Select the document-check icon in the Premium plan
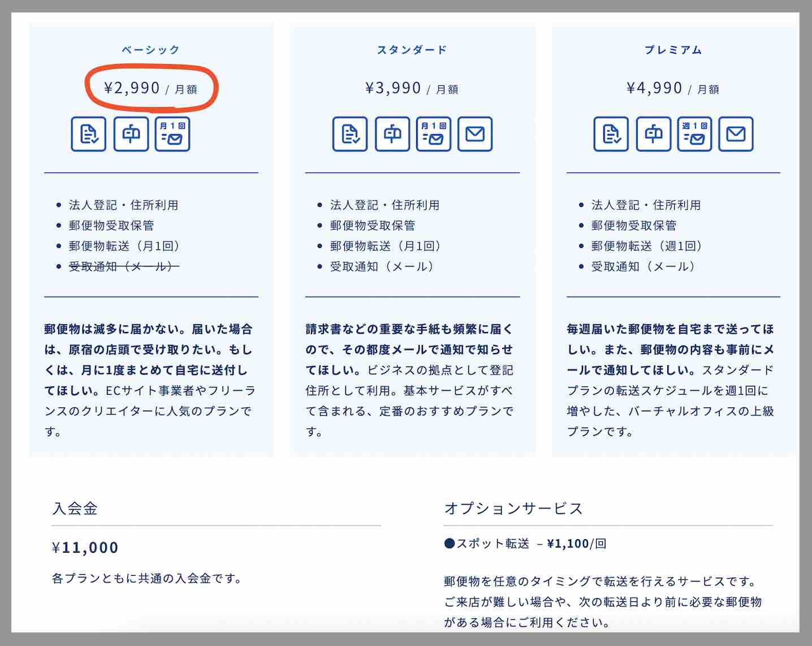Image resolution: width=812 pixels, height=646 pixels. point(612,134)
